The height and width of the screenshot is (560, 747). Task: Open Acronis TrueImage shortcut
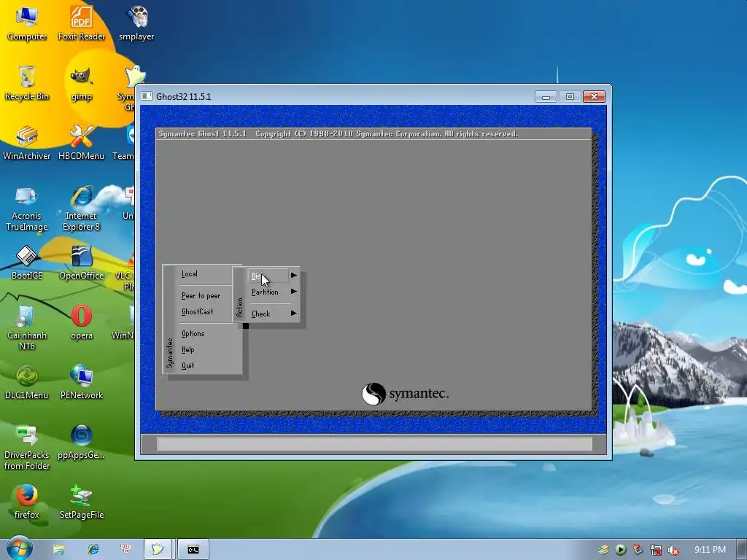point(27,209)
